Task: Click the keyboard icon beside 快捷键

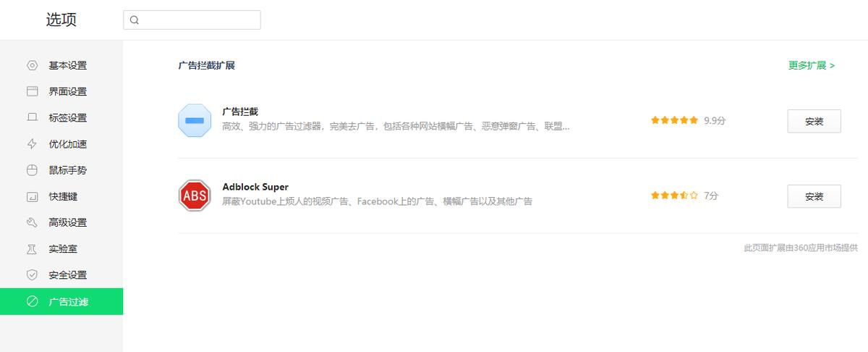Action: (x=32, y=196)
